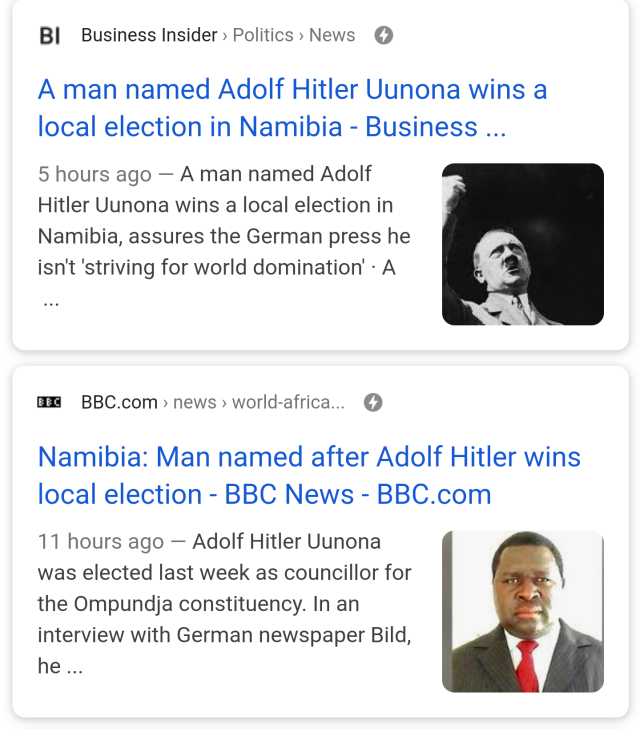
Task: Open the BBC result thumbnail with red tie
Action: click(522, 611)
